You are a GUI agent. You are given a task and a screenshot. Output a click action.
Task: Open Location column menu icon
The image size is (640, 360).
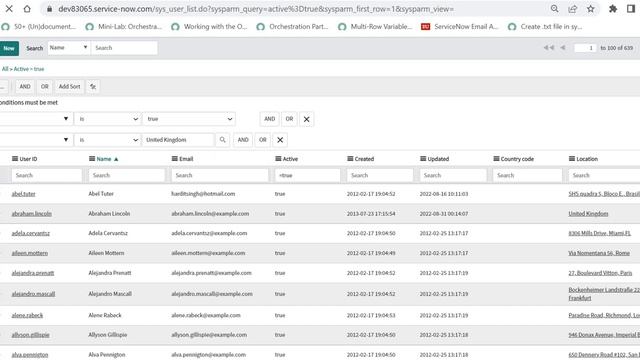click(572, 159)
